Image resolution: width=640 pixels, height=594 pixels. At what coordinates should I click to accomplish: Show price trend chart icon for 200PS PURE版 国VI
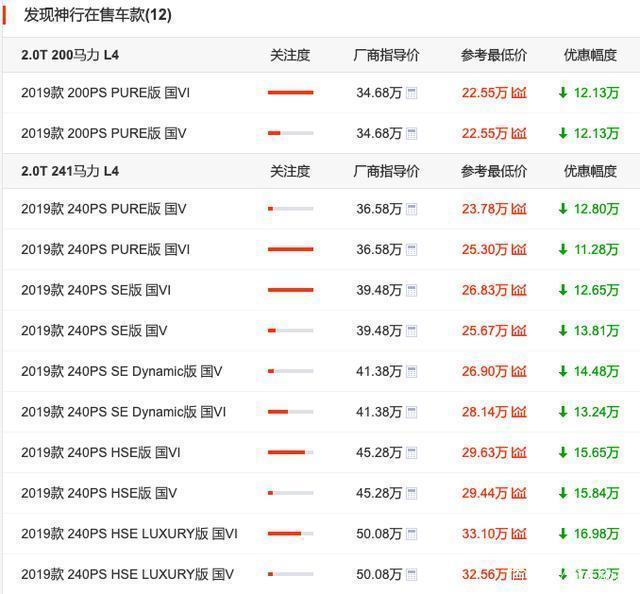pos(519,93)
